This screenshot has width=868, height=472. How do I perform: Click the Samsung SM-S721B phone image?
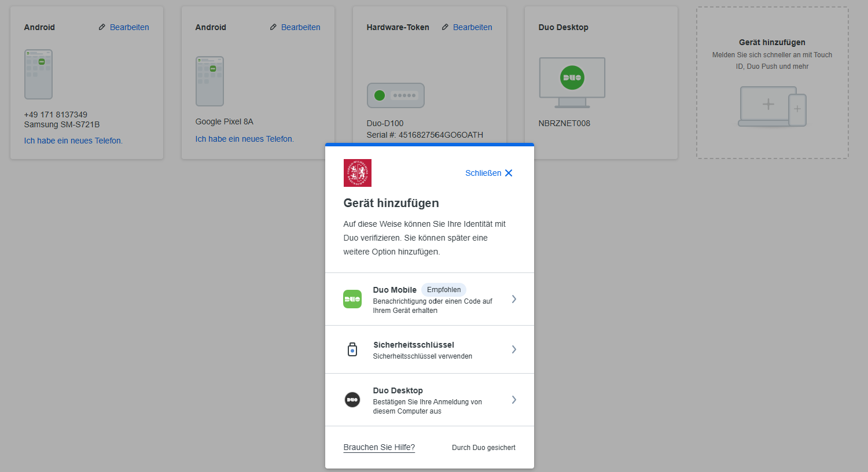pos(38,75)
